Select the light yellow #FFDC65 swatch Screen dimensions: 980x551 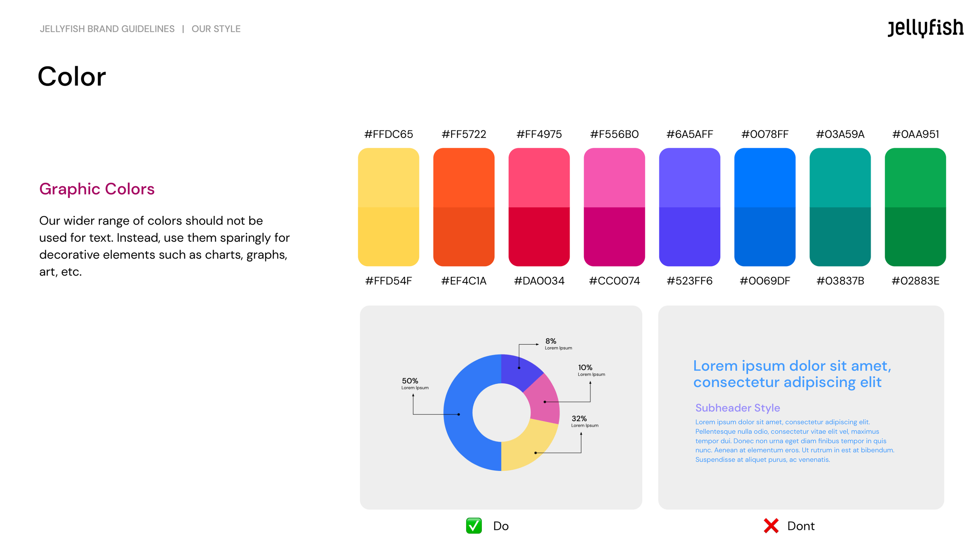click(388, 178)
